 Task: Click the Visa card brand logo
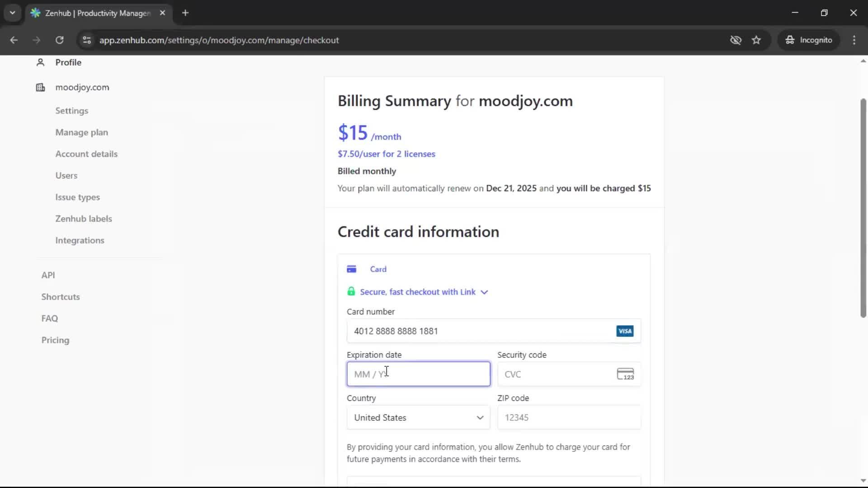tap(625, 331)
